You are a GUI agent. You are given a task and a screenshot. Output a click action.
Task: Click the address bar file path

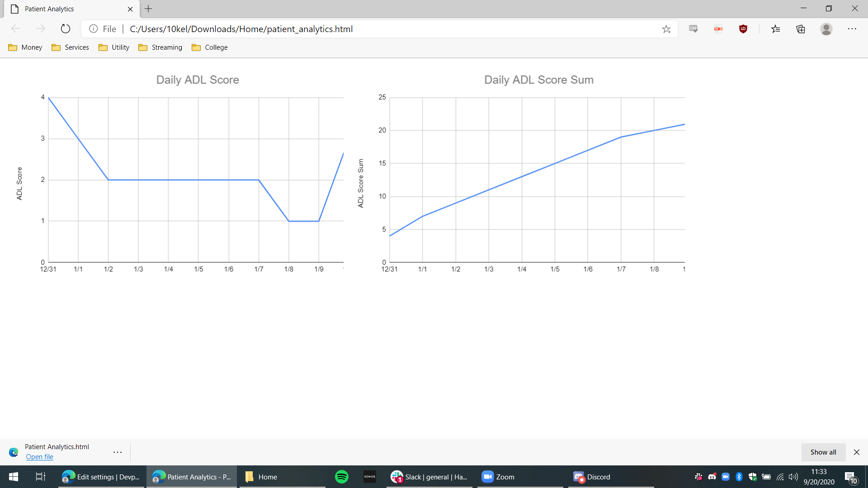241,29
